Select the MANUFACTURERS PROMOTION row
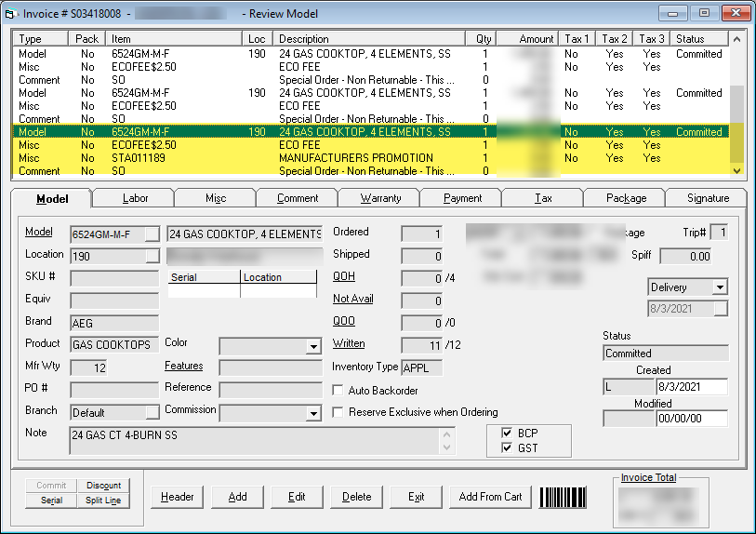Viewport: 756px width, 534px height. [x=370, y=158]
